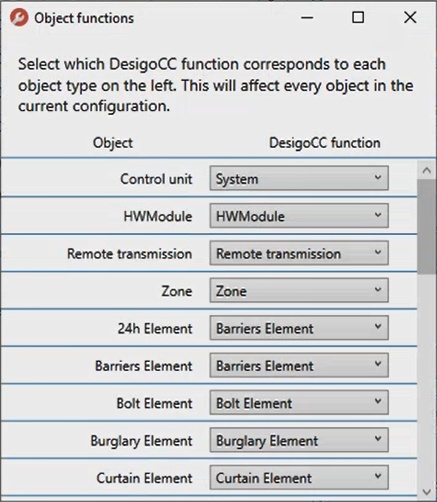Click the Object functions title bar text
437x502 pixels.
pyautogui.click(x=84, y=18)
